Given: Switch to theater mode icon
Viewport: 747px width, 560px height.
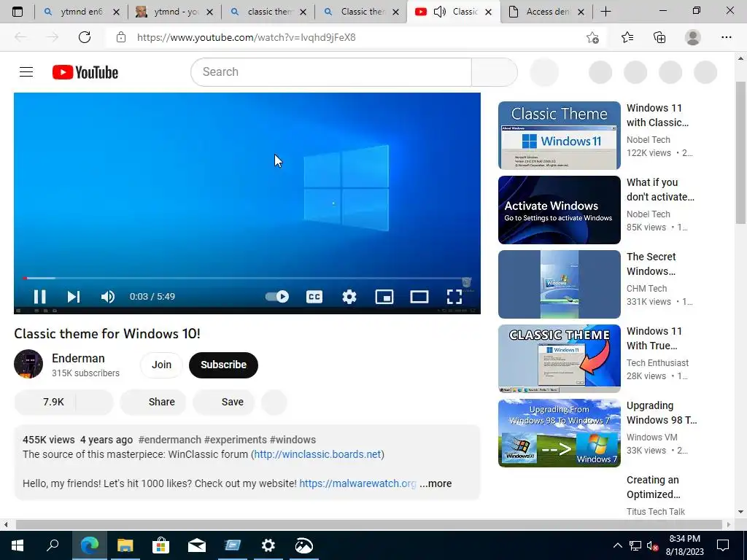Looking at the screenshot, I should (419, 297).
